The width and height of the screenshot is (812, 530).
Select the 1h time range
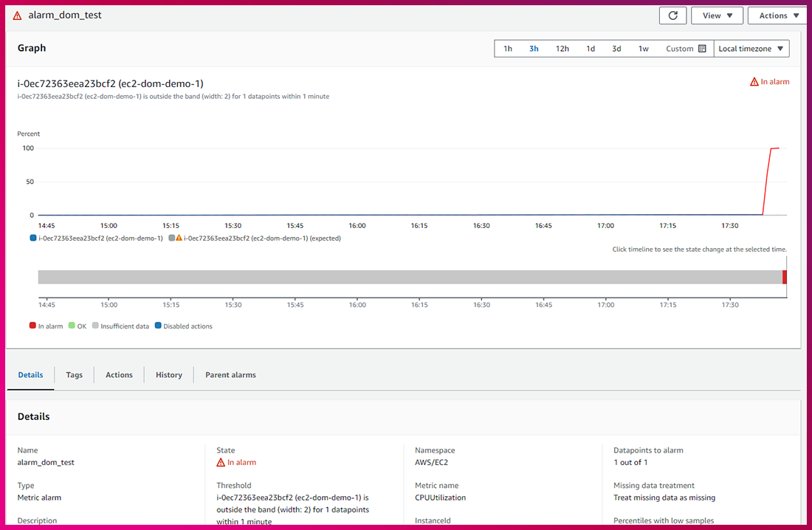click(508, 49)
